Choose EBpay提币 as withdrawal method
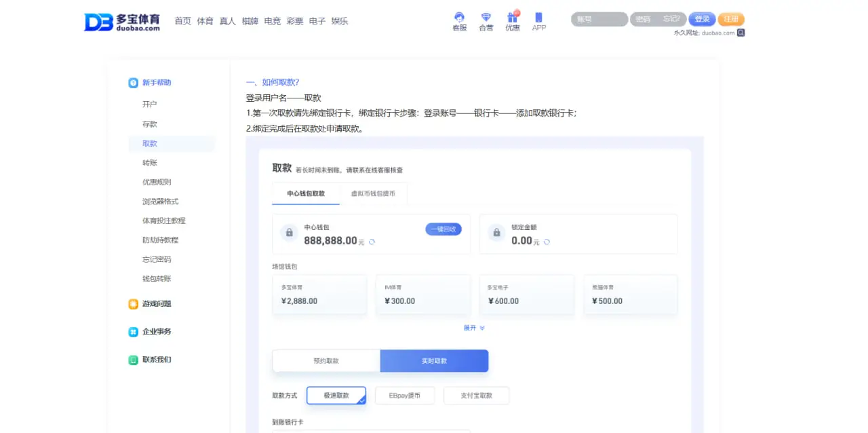Image resolution: width=868 pixels, height=433 pixels. click(404, 396)
